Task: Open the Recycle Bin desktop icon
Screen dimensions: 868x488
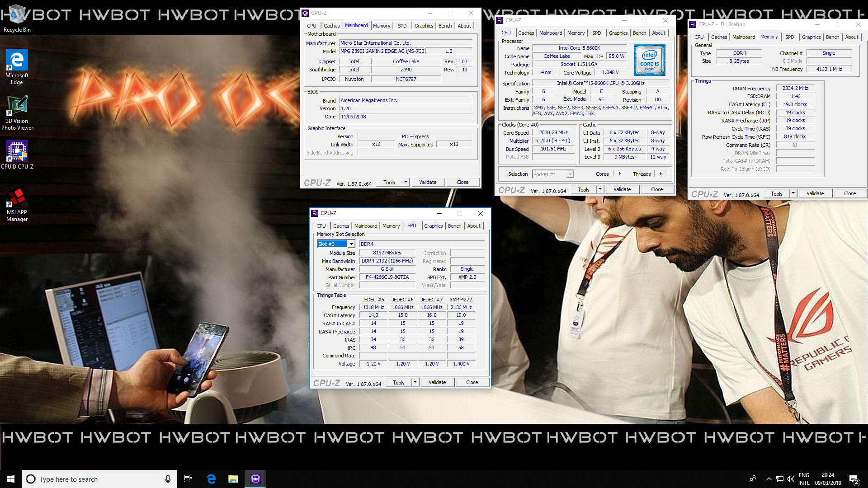Action: 17,18
